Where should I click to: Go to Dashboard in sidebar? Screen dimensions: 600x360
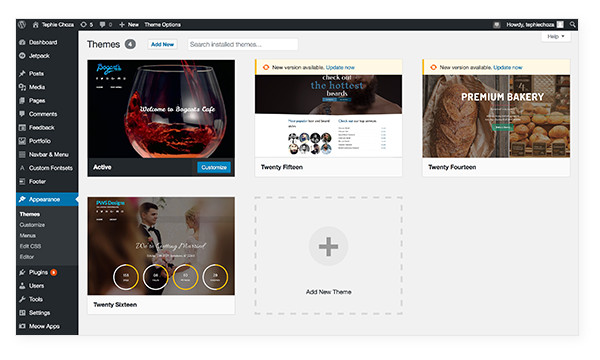(43, 42)
